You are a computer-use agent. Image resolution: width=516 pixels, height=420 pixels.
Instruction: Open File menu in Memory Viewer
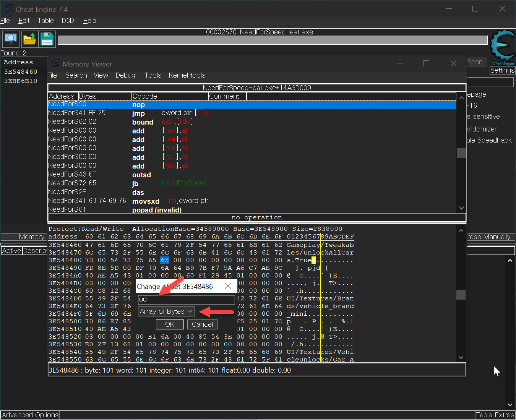pos(52,75)
